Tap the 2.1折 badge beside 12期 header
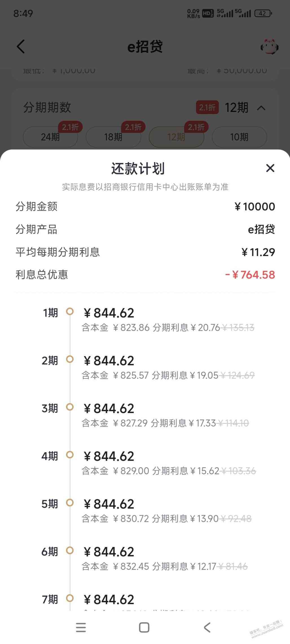The height and width of the screenshot is (644, 290). [207, 107]
